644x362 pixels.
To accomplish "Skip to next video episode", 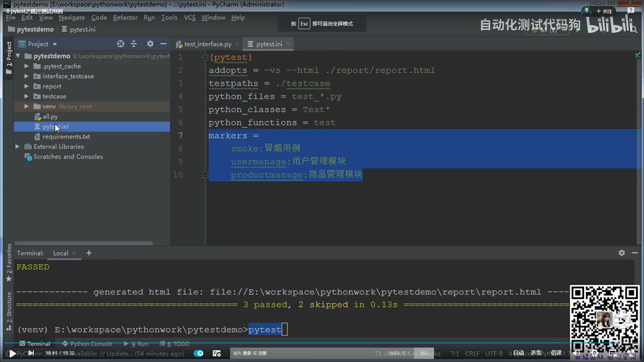I will tap(31, 353).
